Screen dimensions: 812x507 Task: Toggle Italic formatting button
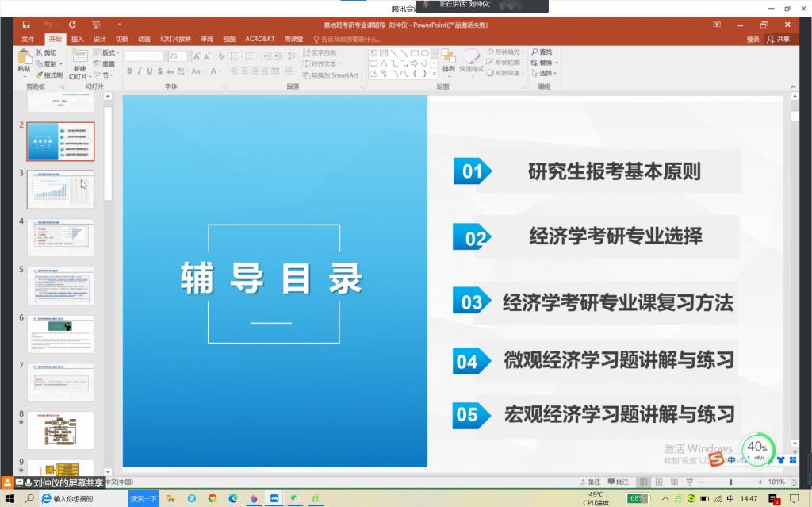pos(139,71)
